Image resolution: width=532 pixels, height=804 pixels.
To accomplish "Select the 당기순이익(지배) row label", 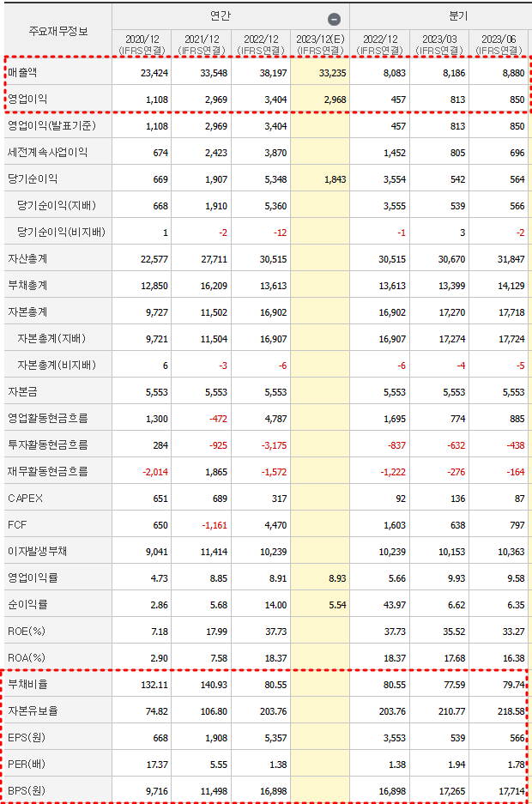I will (x=57, y=206).
